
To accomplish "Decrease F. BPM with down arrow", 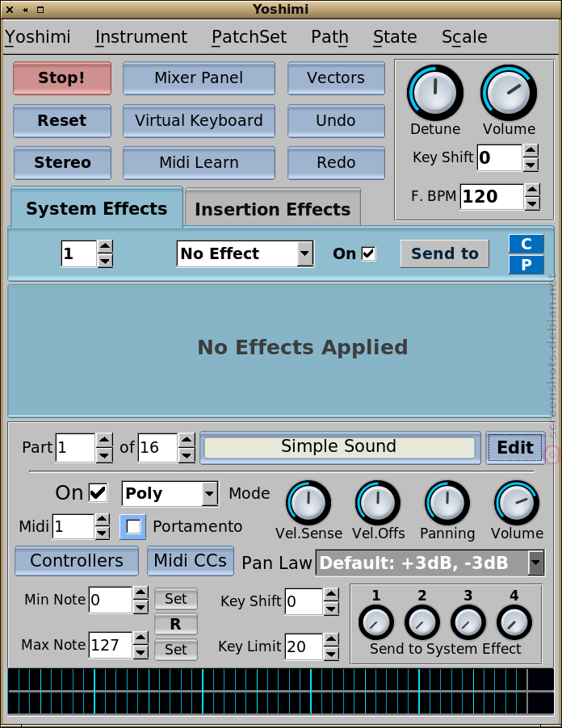I will [x=532, y=203].
